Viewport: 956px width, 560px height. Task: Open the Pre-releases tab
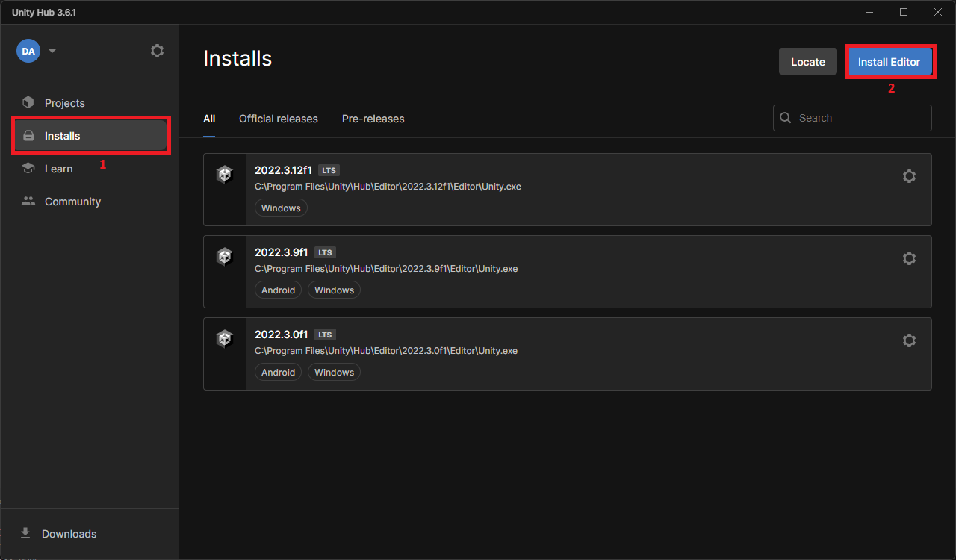tap(373, 118)
